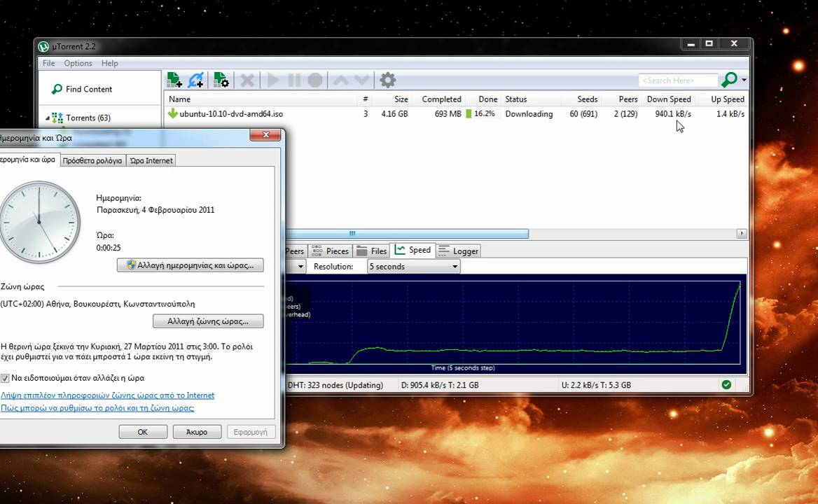Open the Help menu

click(x=109, y=63)
